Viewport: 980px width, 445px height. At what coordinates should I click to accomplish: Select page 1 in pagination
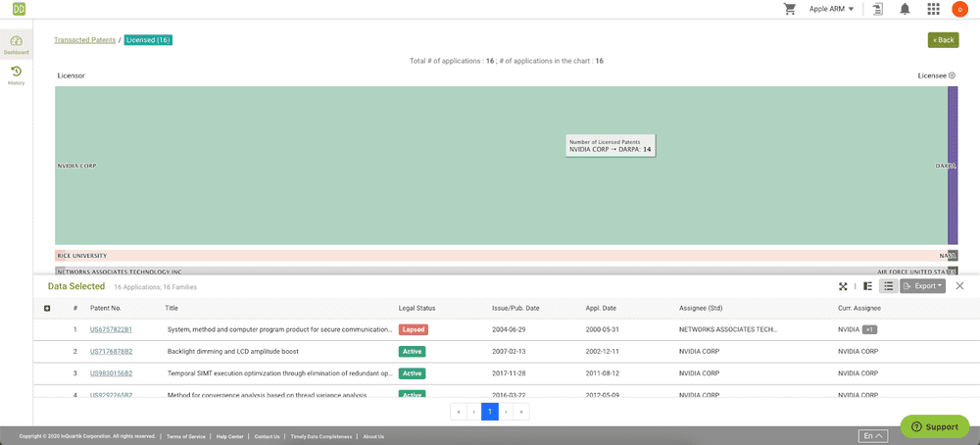(490, 412)
